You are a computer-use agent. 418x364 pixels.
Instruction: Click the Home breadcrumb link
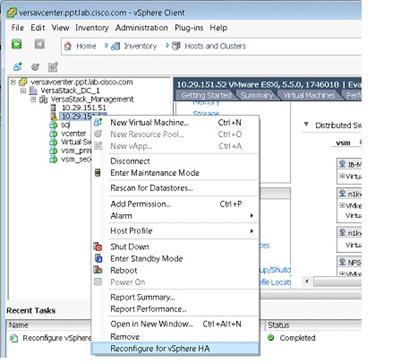pos(86,46)
